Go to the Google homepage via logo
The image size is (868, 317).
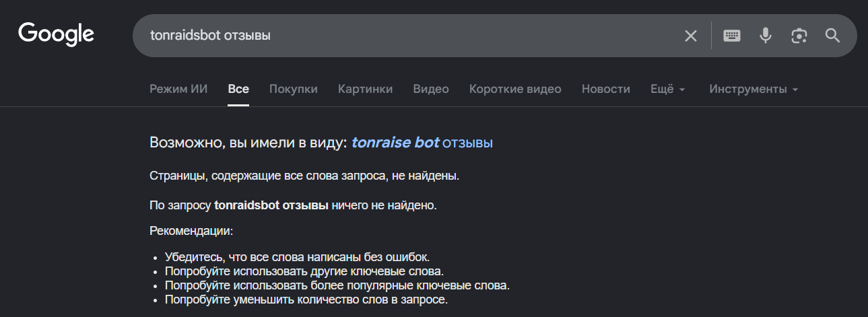pyautogui.click(x=56, y=35)
